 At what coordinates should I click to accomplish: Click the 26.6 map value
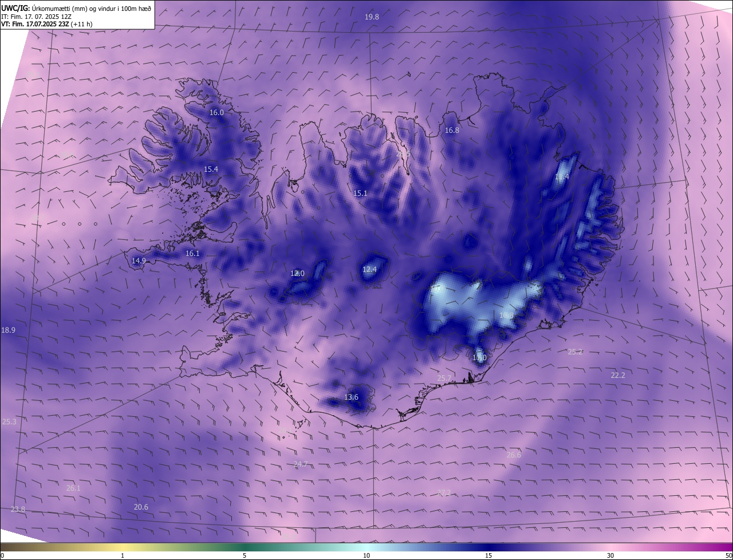point(514,455)
